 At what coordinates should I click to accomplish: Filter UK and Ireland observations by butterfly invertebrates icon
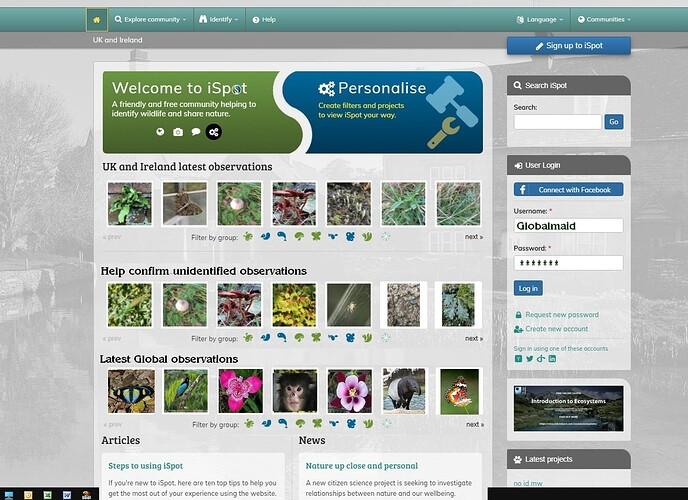pyautogui.click(x=316, y=236)
